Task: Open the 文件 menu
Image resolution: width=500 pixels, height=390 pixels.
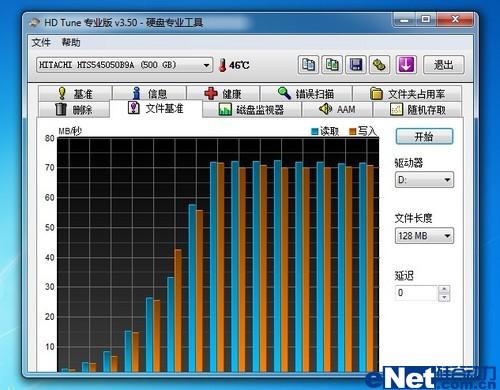Action: (x=41, y=42)
